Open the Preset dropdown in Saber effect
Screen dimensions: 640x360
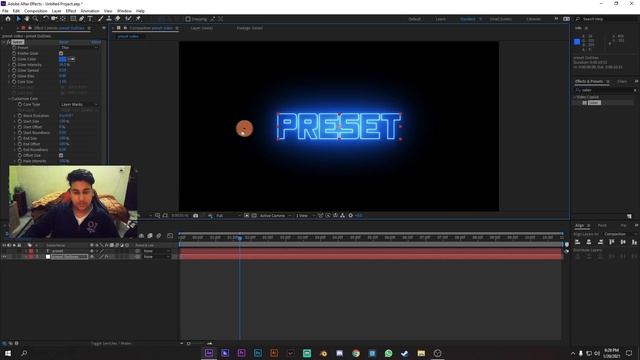[x=79, y=48]
